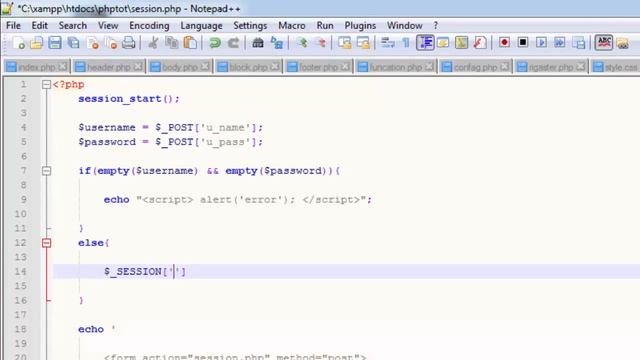Image resolution: width=640 pixels, height=360 pixels.
Task: Open the Edit menu
Action: pos(40,25)
